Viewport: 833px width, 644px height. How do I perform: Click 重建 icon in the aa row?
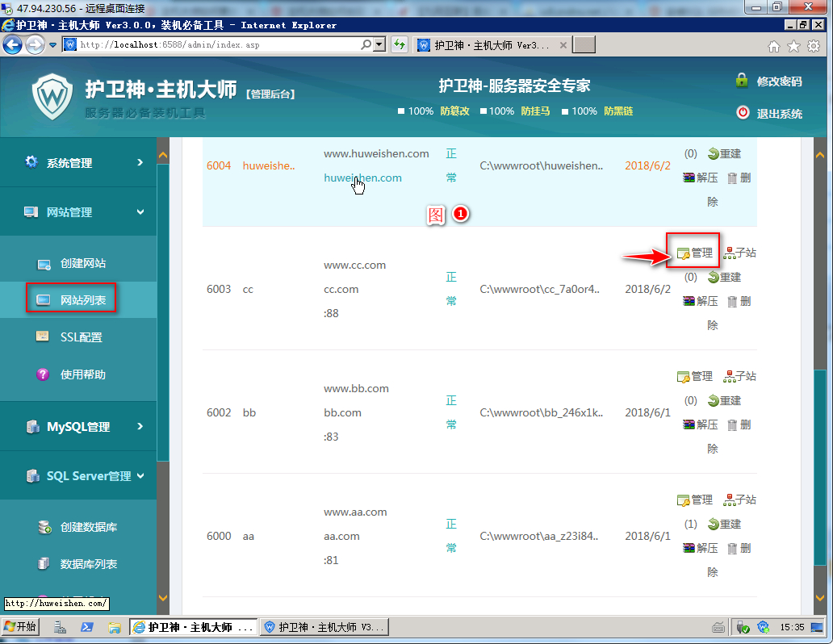click(714, 525)
